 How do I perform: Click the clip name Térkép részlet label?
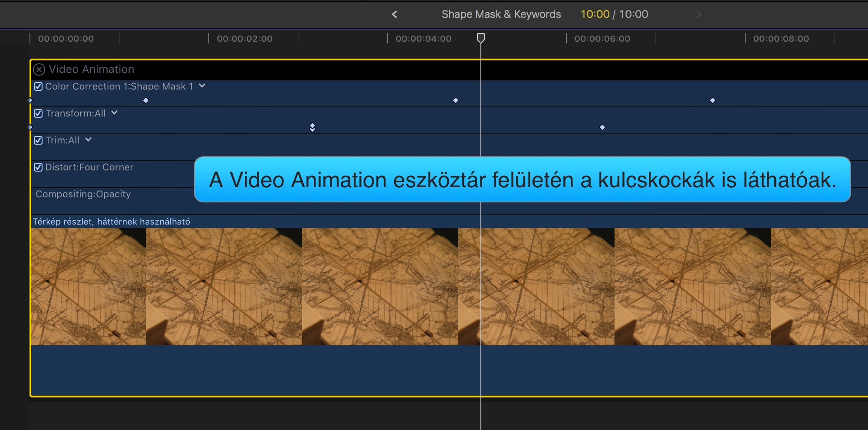click(112, 222)
